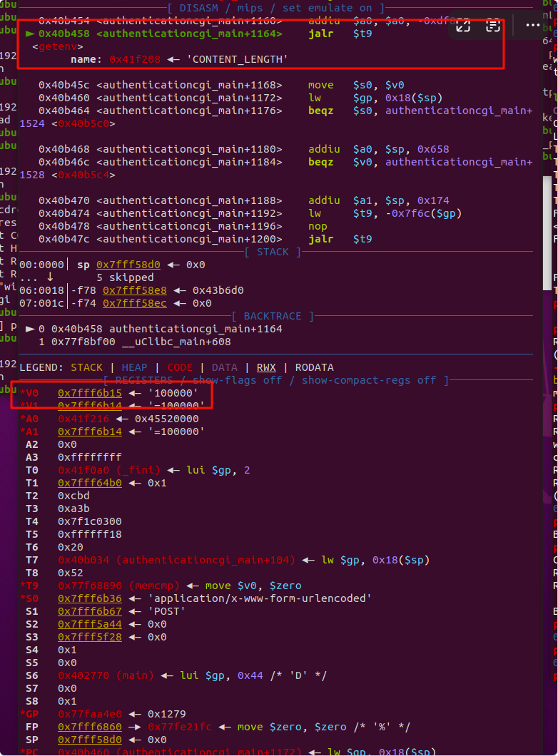The width and height of the screenshot is (558, 756).
Task: Click T9 register value 0x77f68890 (memcmp)
Action: tap(118, 586)
